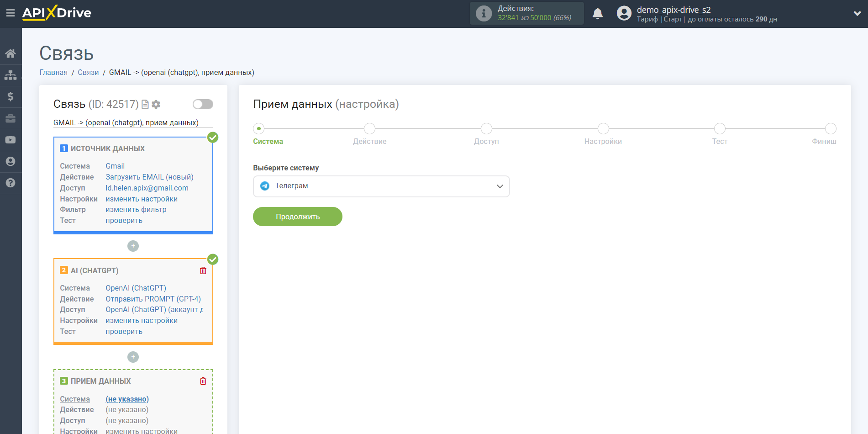Click изменить фильтр link
868x434 pixels.
point(136,210)
